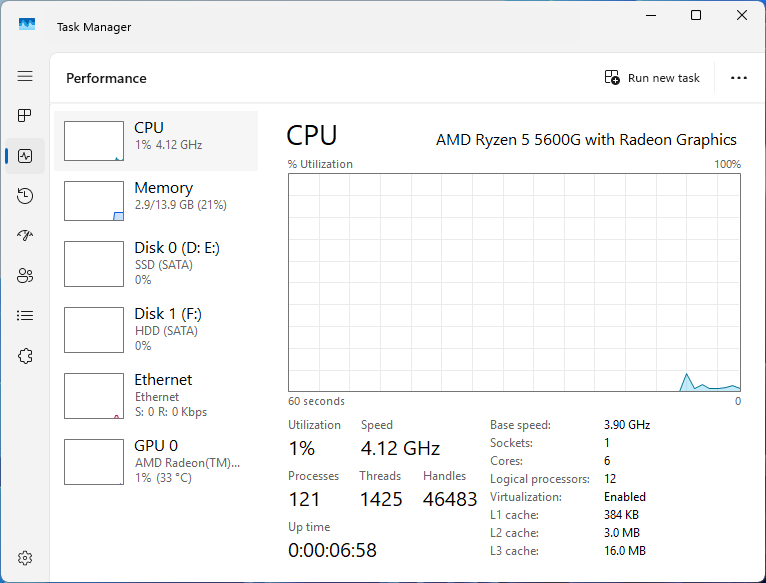Open the three-dot more options menu
Viewport: 766px width, 583px height.
pos(739,78)
